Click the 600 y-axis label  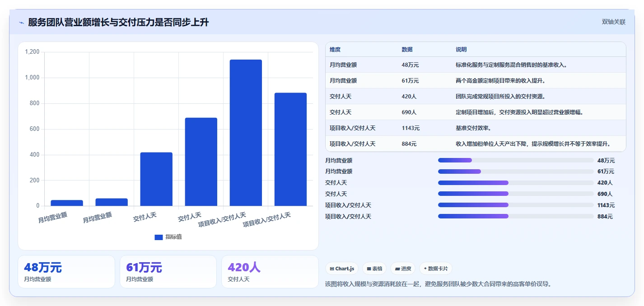(35, 129)
